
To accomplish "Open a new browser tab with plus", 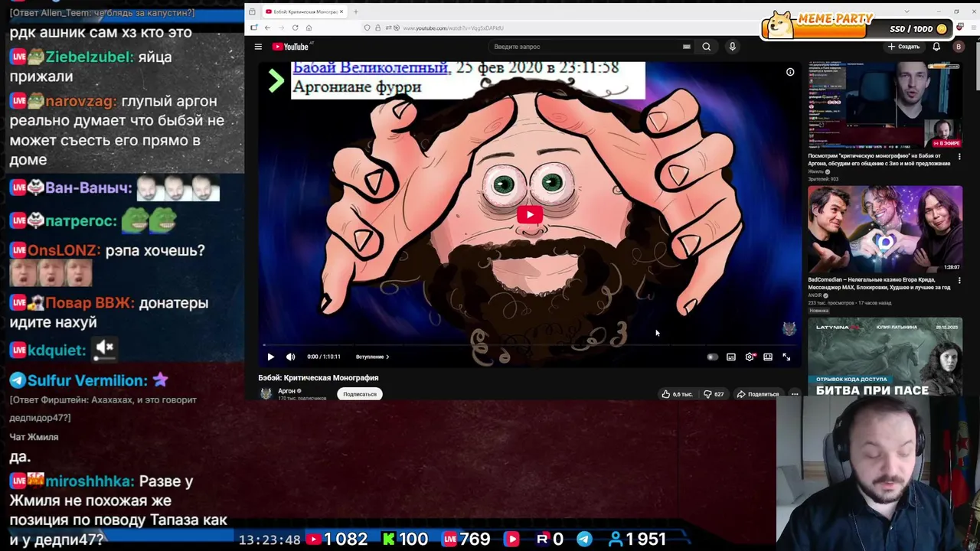I will (355, 11).
